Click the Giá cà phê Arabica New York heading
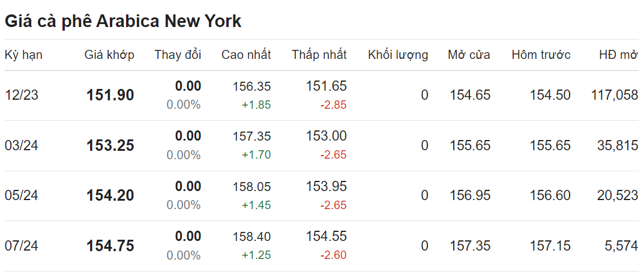The height and width of the screenshot is (280, 644). (x=123, y=22)
